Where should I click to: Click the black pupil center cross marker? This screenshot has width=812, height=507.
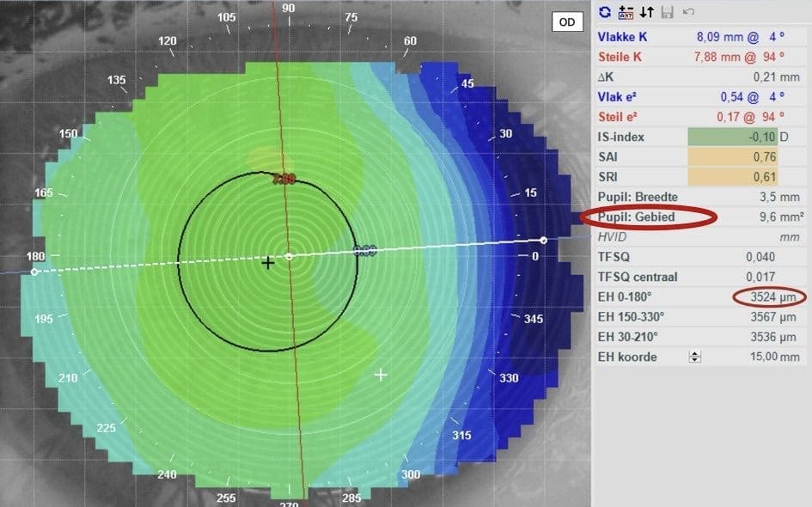(268, 262)
